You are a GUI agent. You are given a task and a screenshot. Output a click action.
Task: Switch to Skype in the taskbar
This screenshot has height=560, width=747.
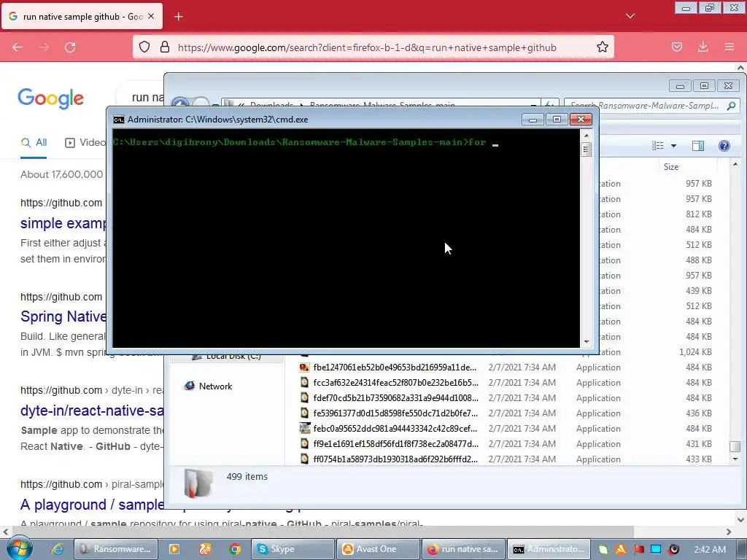(292, 549)
